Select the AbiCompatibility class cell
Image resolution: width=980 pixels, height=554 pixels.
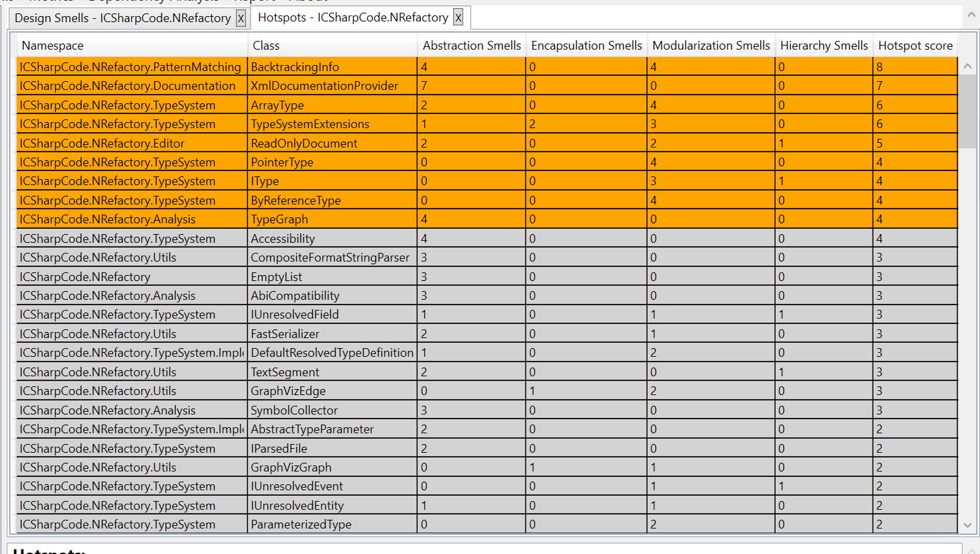pos(332,296)
